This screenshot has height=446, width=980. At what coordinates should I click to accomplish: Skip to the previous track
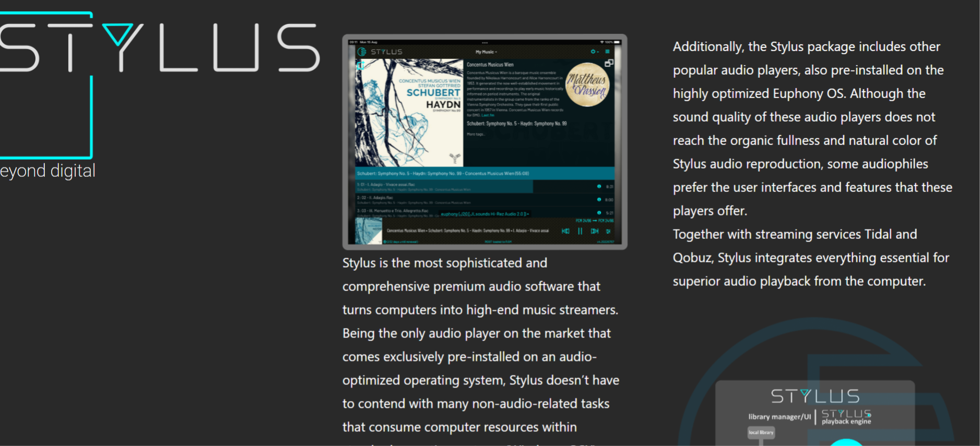[565, 231]
